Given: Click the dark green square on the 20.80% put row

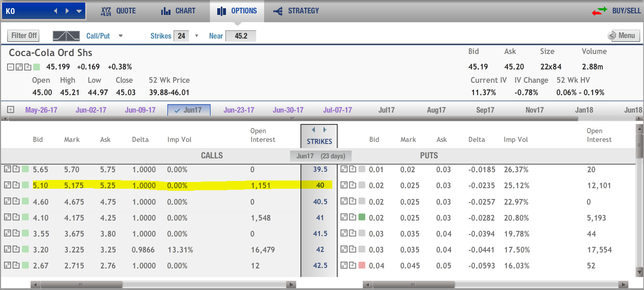Looking at the screenshot, I should coord(363,217).
